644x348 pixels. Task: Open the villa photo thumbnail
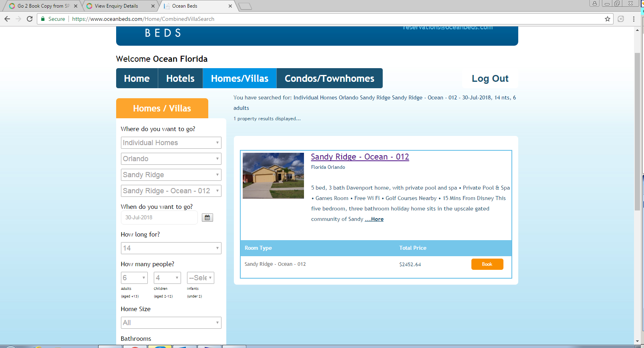[273, 176]
